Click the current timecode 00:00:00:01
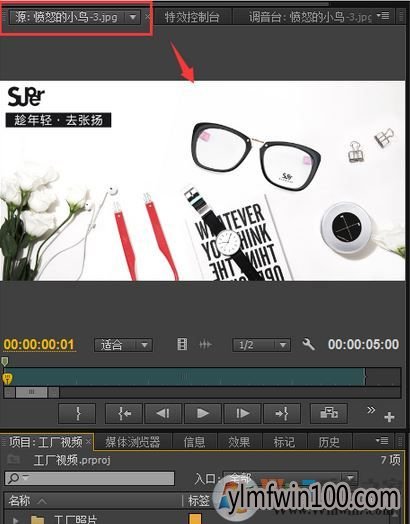Image resolution: width=410 pixels, height=524 pixels. coord(39,345)
